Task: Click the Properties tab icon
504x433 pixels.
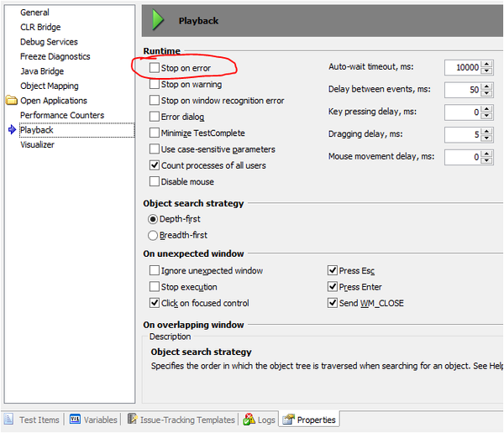Action: tap(288, 420)
